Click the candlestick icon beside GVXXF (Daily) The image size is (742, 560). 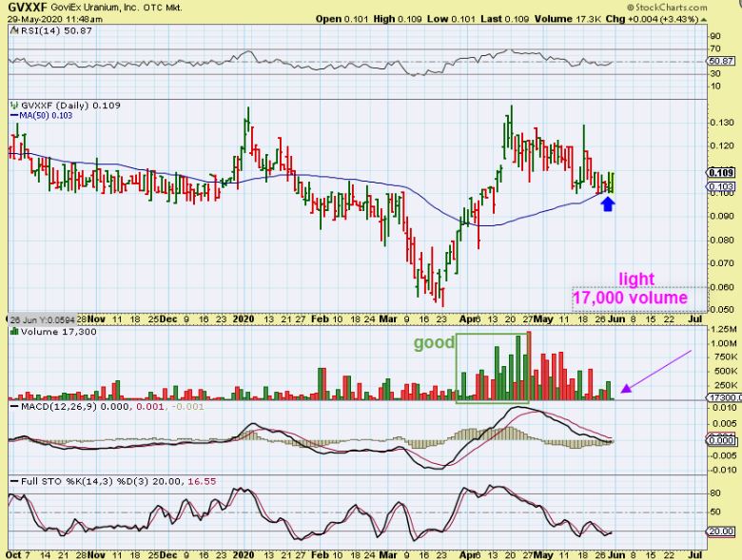14,106
